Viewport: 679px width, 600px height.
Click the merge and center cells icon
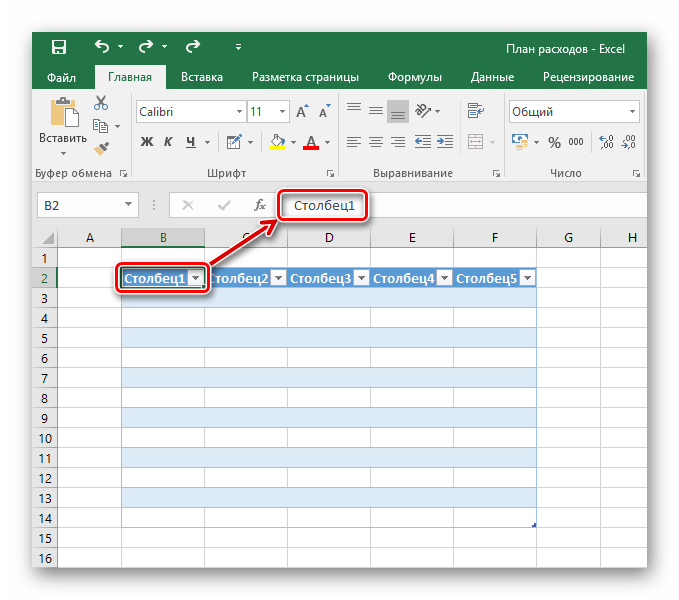[x=475, y=142]
